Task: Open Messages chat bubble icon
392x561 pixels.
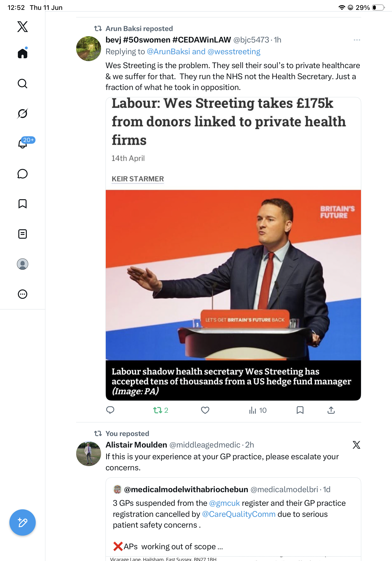Action: pyautogui.click(x=23, y=174)
